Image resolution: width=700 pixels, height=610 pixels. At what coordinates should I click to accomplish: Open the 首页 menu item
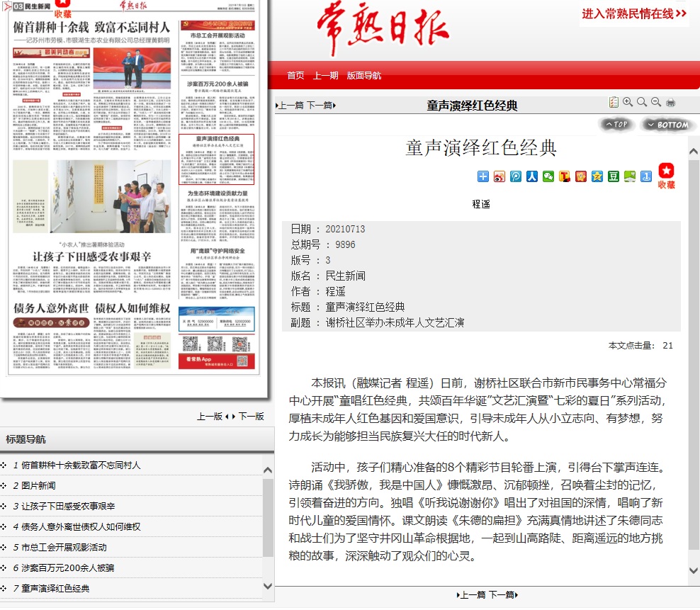coord(295,76)
